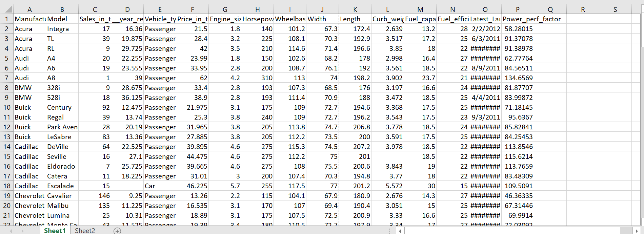
Task: Select the sales value '146'
Action: coord(95,196)
